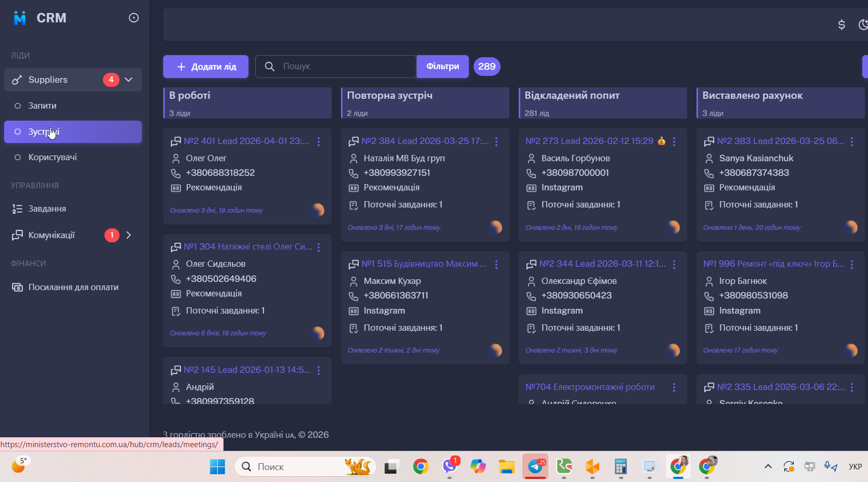Expand the Suppliers section chevron
The width and height of the screenshot is (868, 482).
[129, 80]
